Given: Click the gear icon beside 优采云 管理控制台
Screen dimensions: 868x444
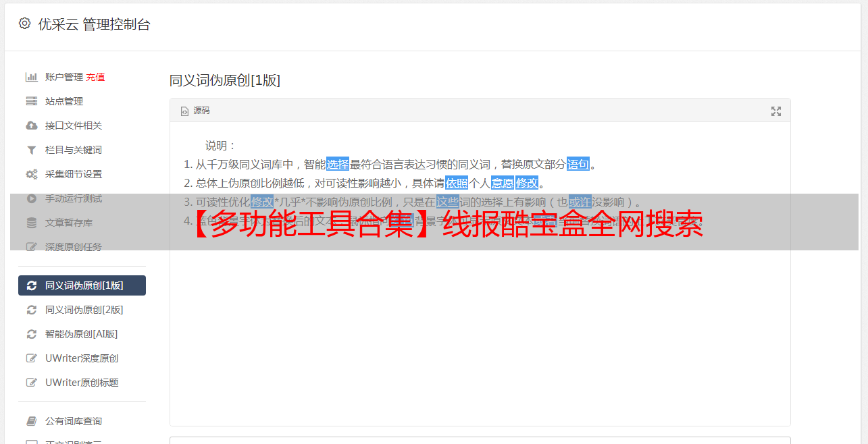Looking at the screenshot, I should [25, 24].
